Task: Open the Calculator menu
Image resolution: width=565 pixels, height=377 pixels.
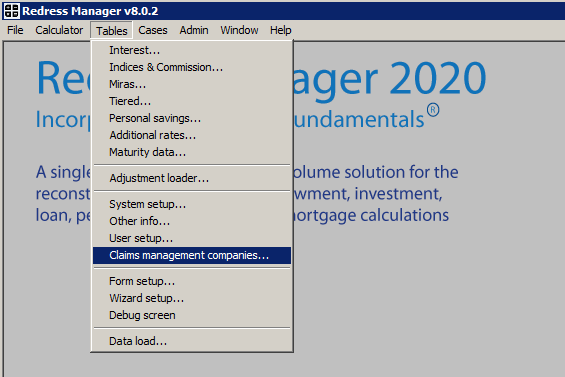Action: tap(59, 30)
